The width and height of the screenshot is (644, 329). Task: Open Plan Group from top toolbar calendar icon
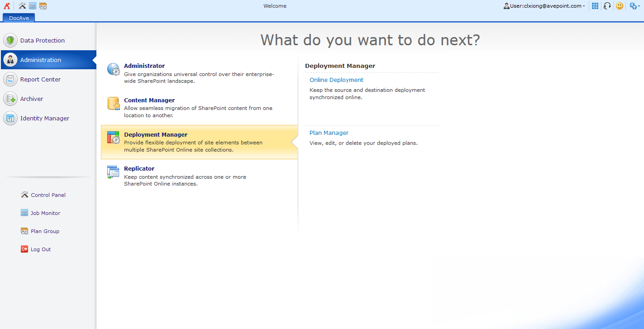click(x=43, y=6)
